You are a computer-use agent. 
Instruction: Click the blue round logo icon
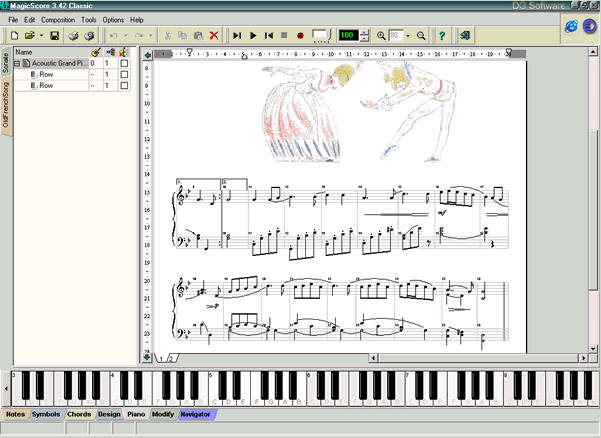(590, 26)
